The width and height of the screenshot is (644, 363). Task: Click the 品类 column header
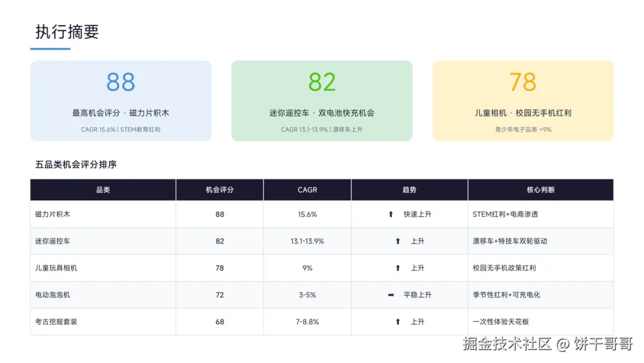tap(103, 190)
